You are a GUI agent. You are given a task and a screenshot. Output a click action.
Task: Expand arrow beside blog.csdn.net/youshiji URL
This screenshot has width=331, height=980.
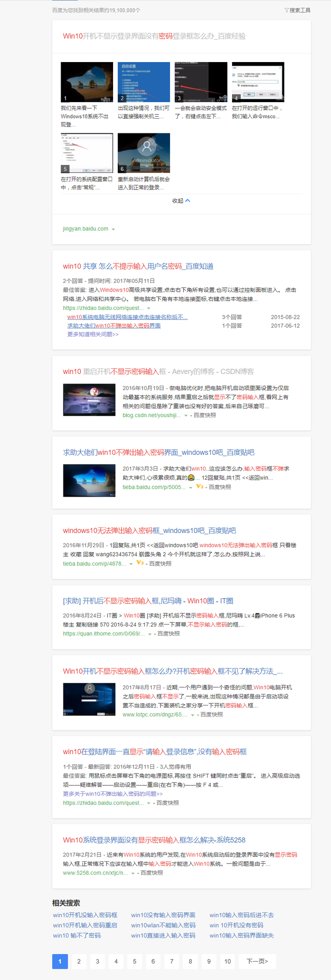[186, 416]
